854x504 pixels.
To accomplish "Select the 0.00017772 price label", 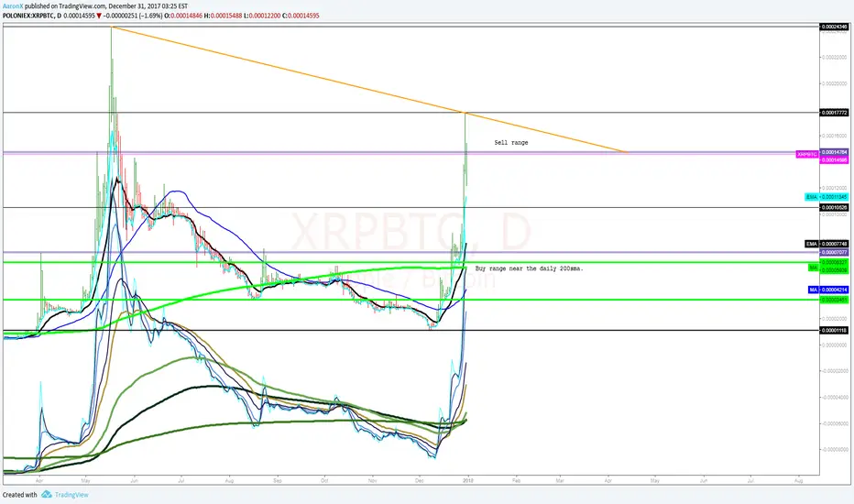I will click(x=835, y=113).
